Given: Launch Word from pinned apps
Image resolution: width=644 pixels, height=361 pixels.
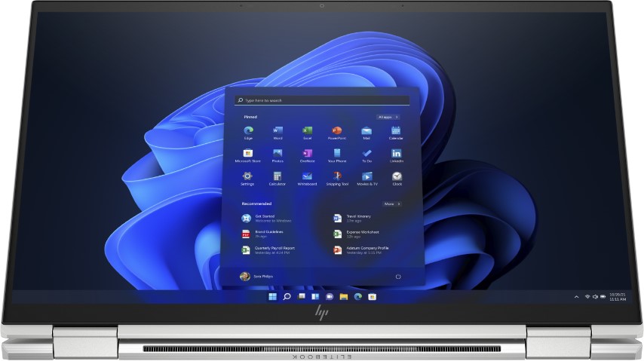Looking at the screenshot, I should point(278,133).
